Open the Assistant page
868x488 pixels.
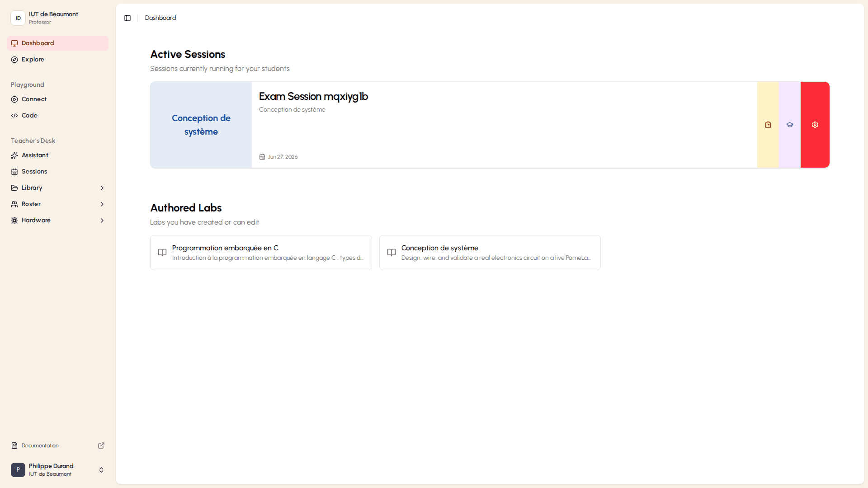pyautogui.click(x=58, y=155)
